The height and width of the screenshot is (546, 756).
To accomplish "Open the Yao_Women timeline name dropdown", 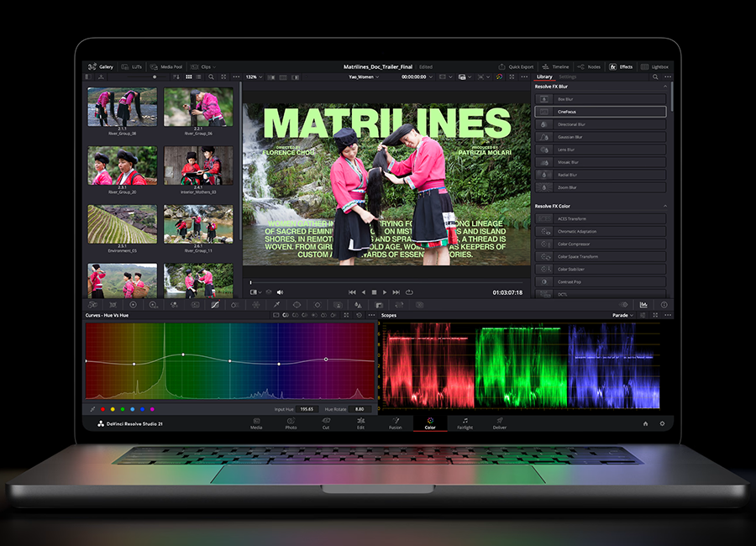I will click(x=364, y=76).
